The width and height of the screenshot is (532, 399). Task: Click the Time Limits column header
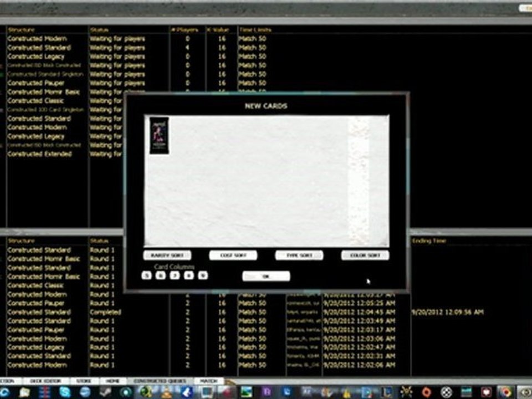coord(255,30)
